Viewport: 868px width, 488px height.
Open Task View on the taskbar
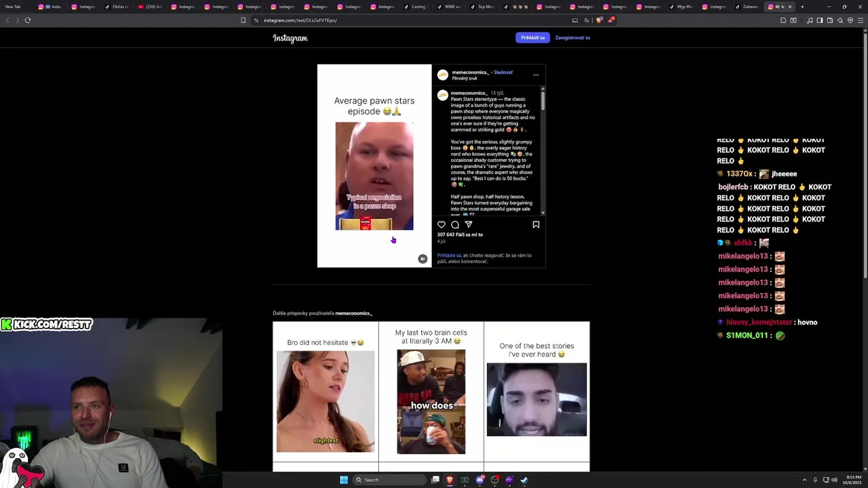coord(435,480)
